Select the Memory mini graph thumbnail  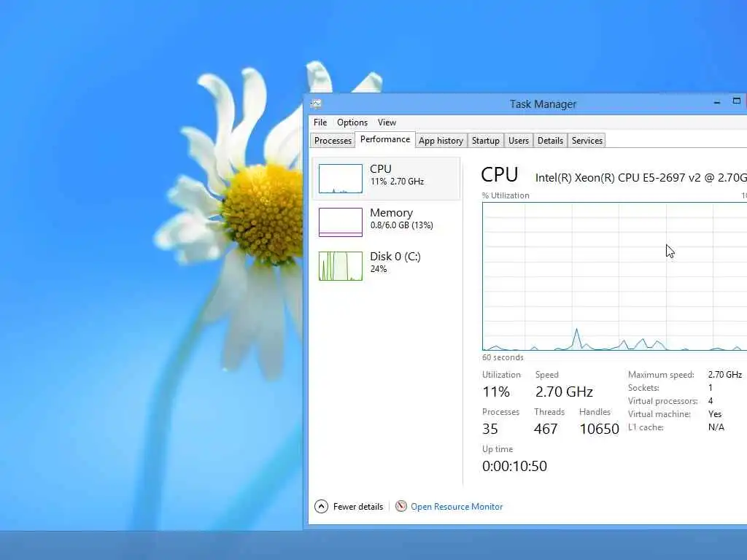click(341, 222)
